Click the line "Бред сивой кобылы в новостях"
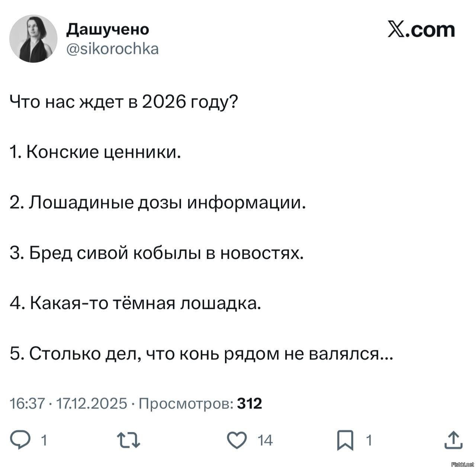 pyautogui.click(x=157, y=253)
